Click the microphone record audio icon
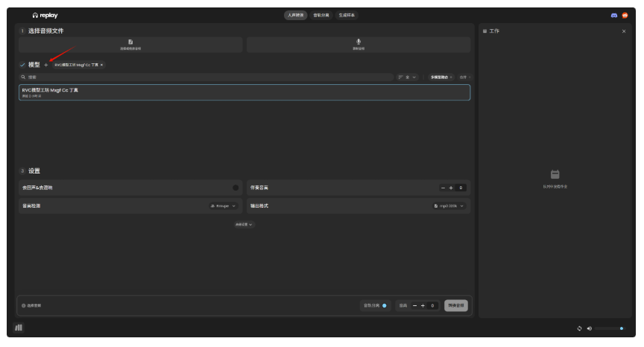Viewport: 644px width, 347px height. 359,42
